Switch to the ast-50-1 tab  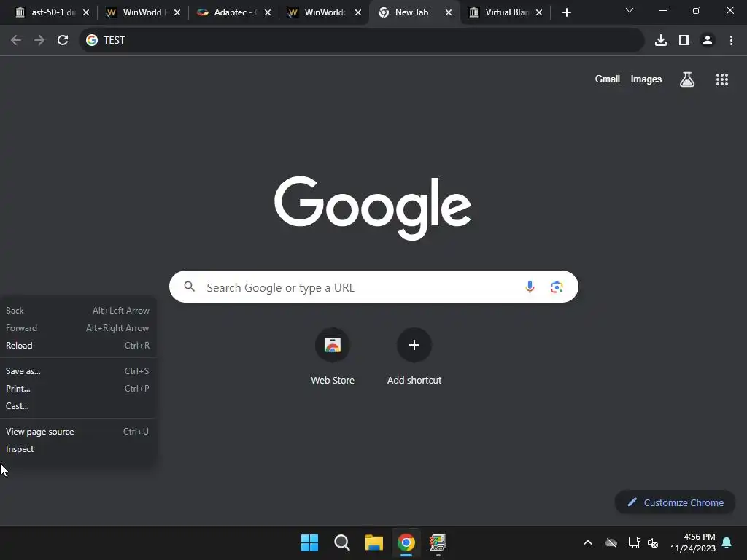click(x=46, y=12)
